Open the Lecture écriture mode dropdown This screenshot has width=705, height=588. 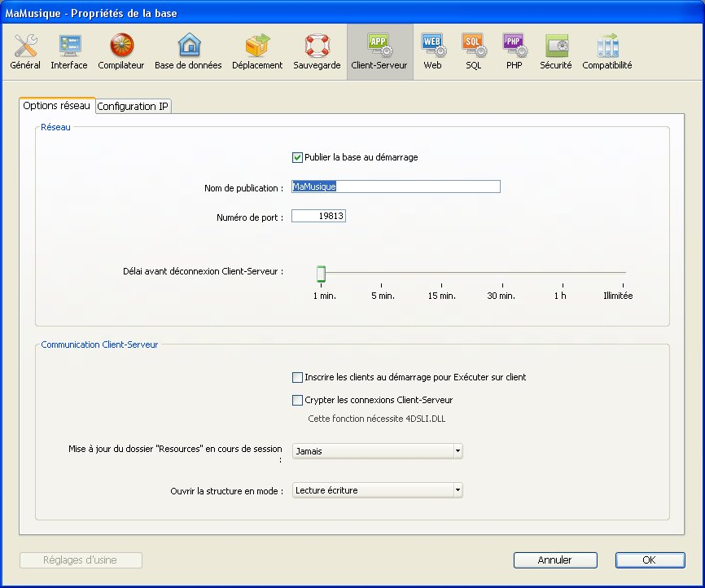pyautogui.click(x=377, y=490)
